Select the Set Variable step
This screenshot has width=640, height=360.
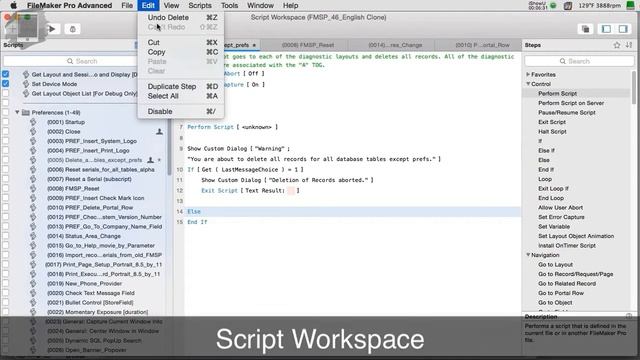click(x=554, y=227)
